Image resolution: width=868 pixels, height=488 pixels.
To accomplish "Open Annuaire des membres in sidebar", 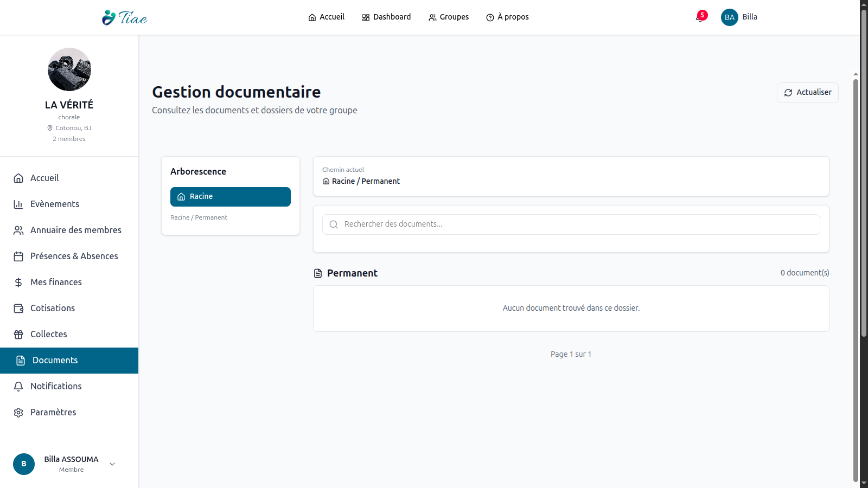I will [x=75, y=230].
